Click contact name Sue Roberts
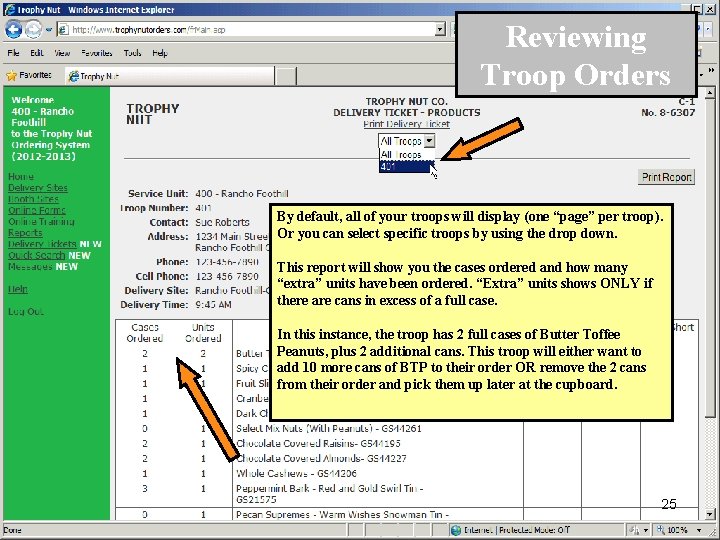The image size is (720, 540). (x=222, y=223)
